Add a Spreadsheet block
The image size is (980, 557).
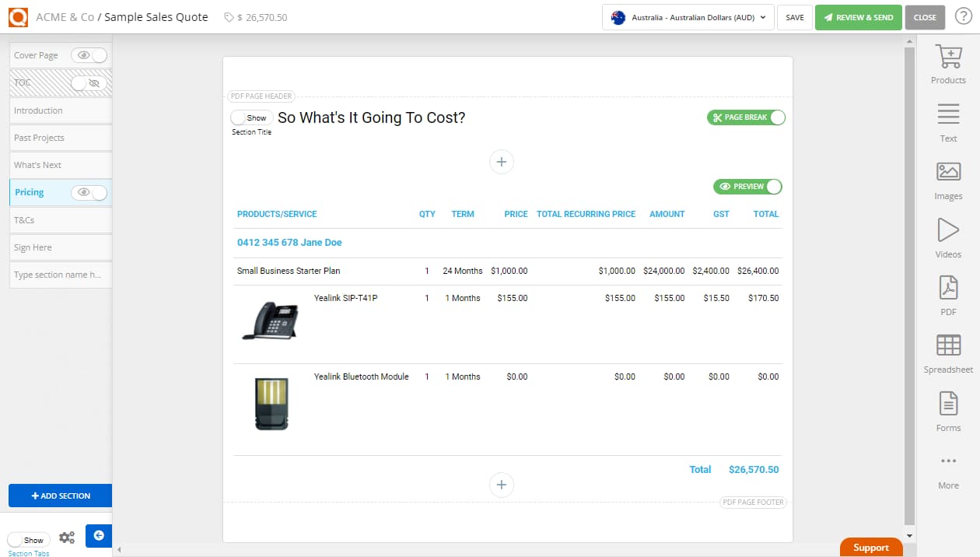948,347
